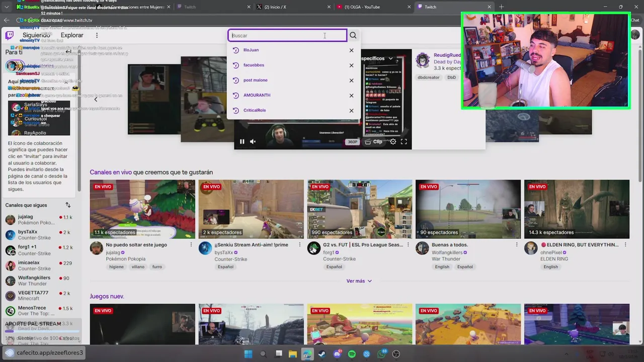Expand the chat filter dropdown in featured stream
Screen dimensions: 644x362
click(x=390, y=58)
